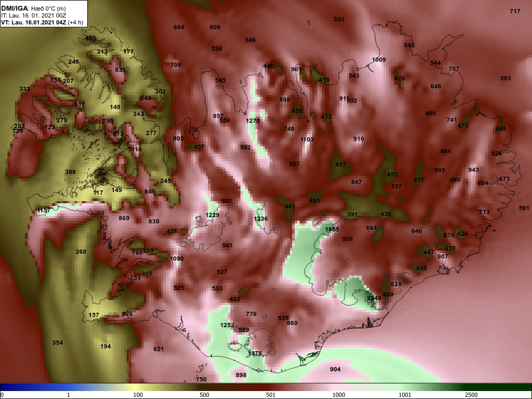Viewport: 532px width, 399px height.
Task: Click the map value '2349'
Action: tap(374, 298)
